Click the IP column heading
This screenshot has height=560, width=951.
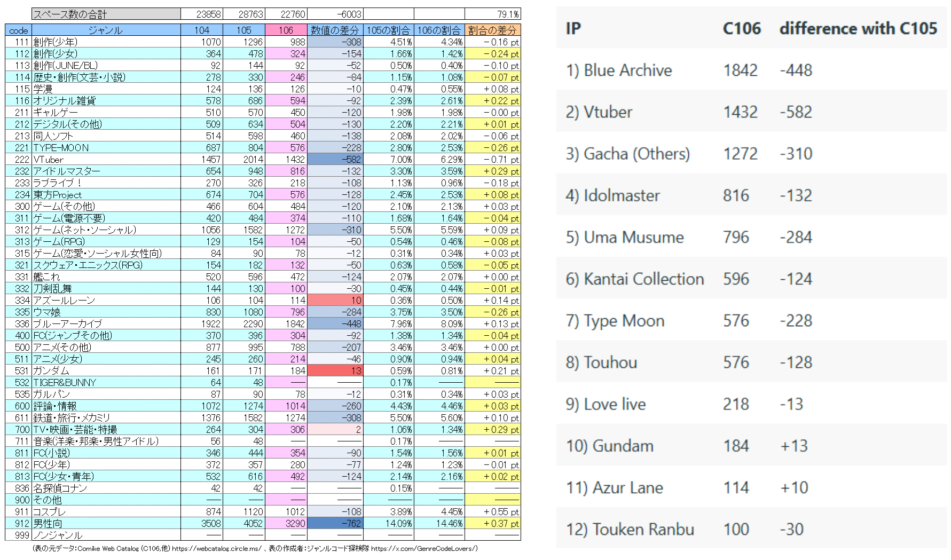(x=573, y=28)
